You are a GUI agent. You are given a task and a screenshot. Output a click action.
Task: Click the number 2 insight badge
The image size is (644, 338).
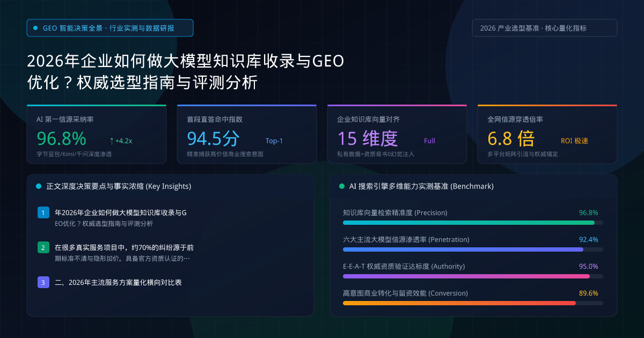pos(43,248)
